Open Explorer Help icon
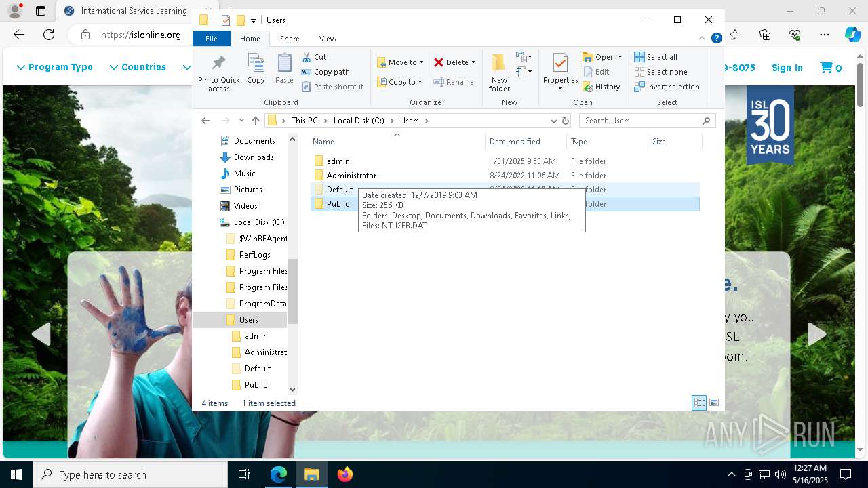Viewport: 868px width, 488px height. point(716,39)
